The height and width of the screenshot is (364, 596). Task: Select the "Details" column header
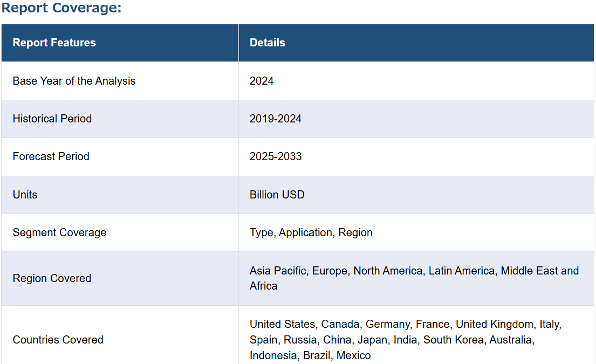point(268,43)
